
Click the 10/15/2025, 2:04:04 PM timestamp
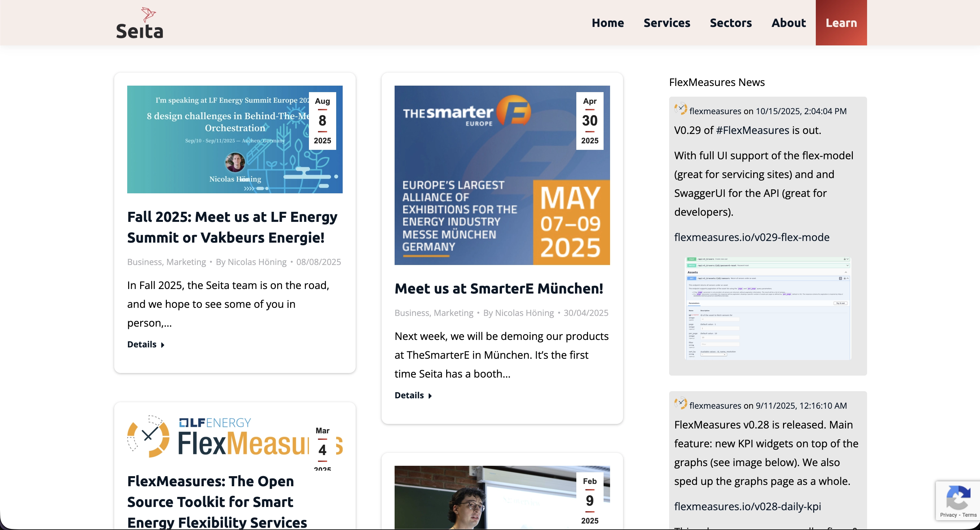click(801, 111)
